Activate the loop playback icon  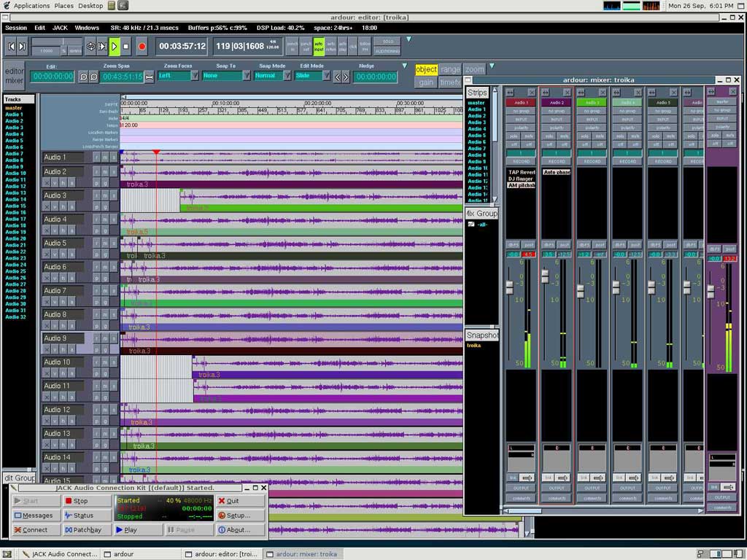92,44
